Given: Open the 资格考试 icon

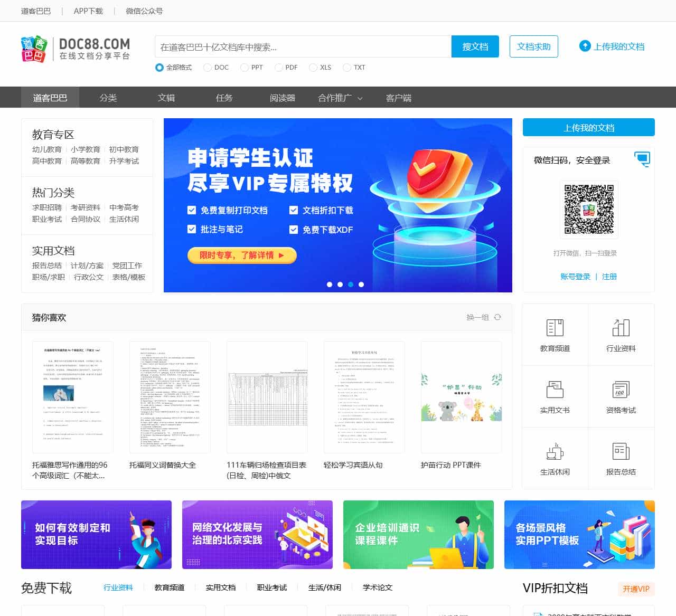Looking at the screenshot, I should click(621, 390).
